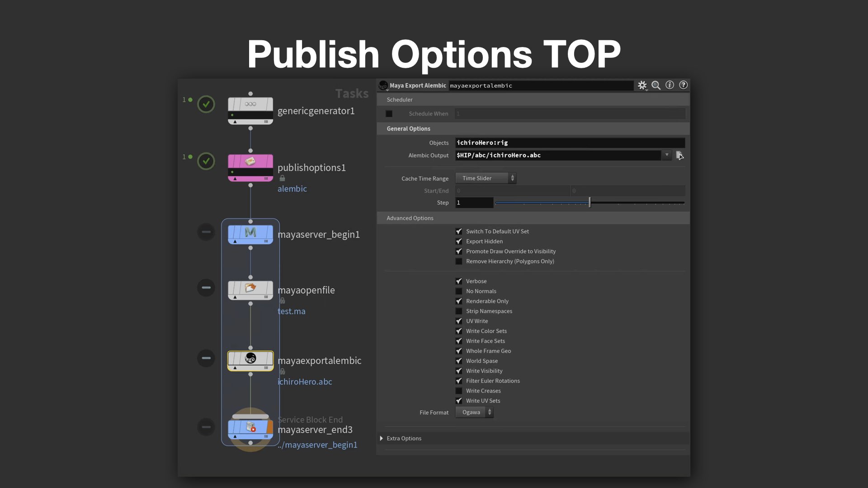Click the Scheduler section header
Screen dimensions: 868x488
coord(533,99)
